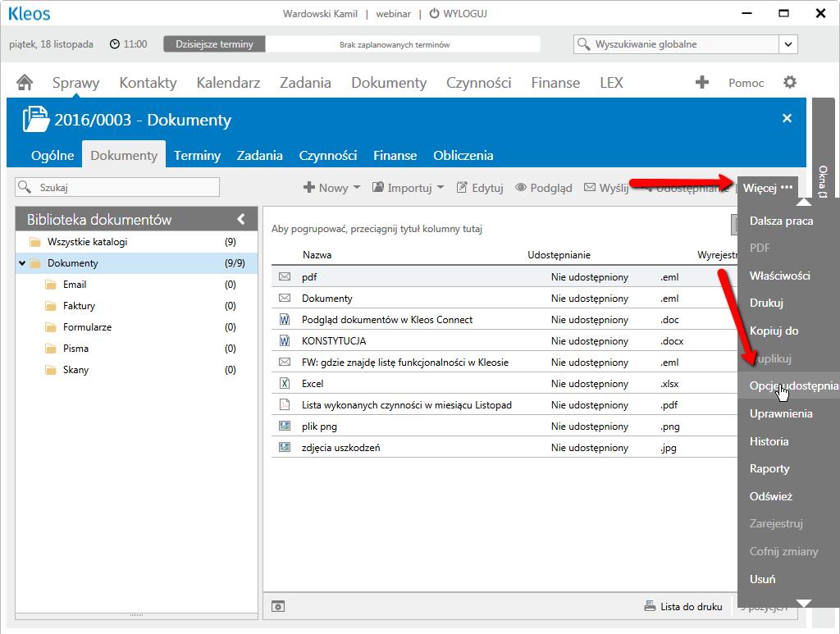The height and width of the screenshot is (634, 840).
Task: Click the Pomoc link
Action: pyautogui.click(x=746, y=83)
